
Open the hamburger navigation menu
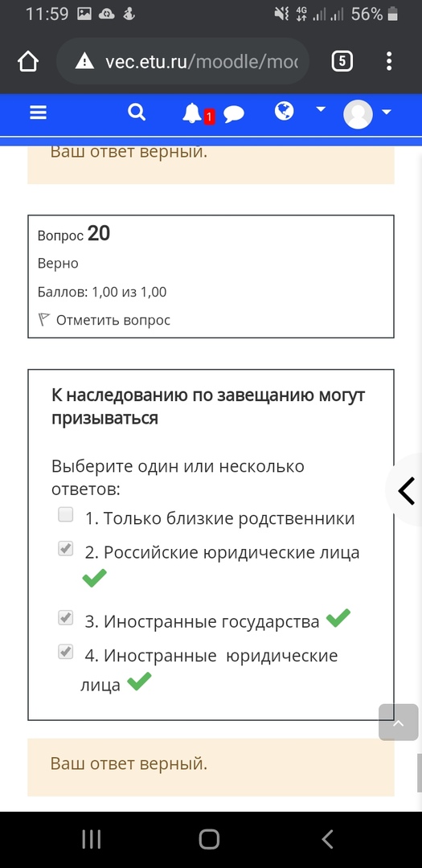click(38, 113)
